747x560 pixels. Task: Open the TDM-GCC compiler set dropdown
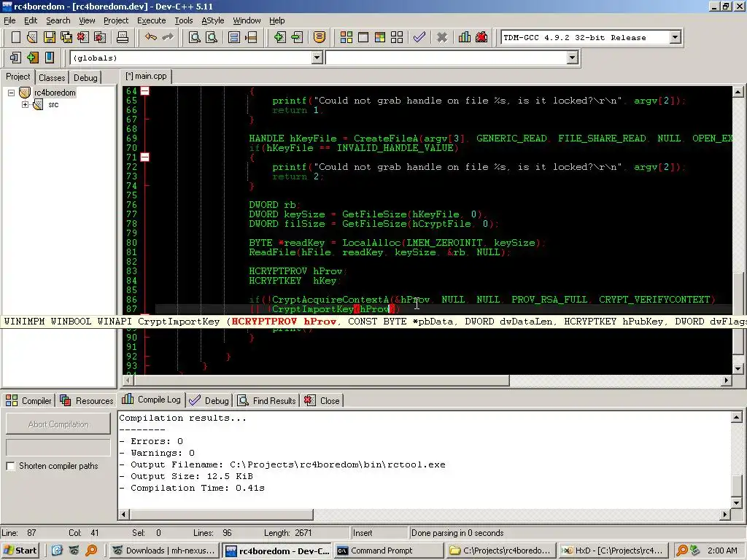click(x=675, y=37)
